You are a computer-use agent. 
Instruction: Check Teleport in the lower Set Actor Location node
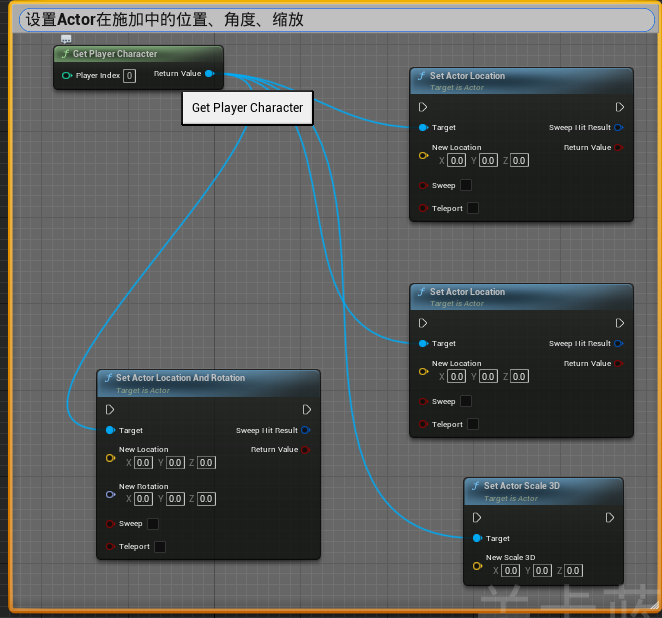click(x=473, y=424)
